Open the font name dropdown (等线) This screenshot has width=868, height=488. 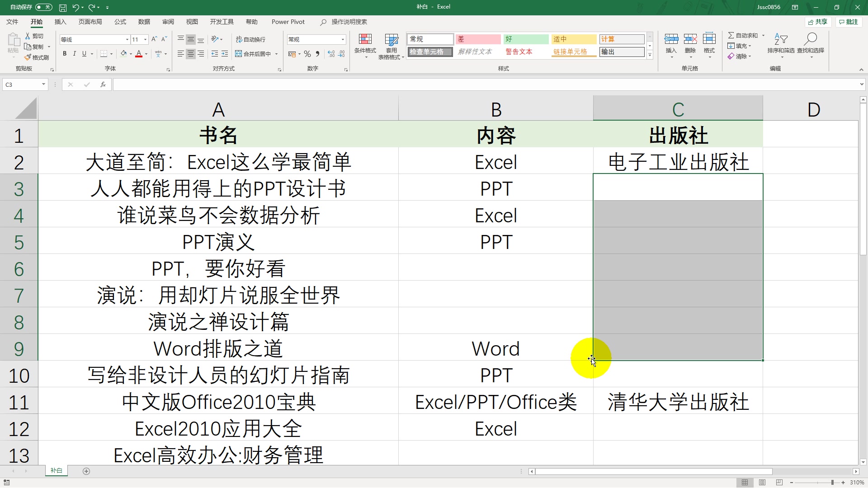pyautogui.click(x=127, y=39)
